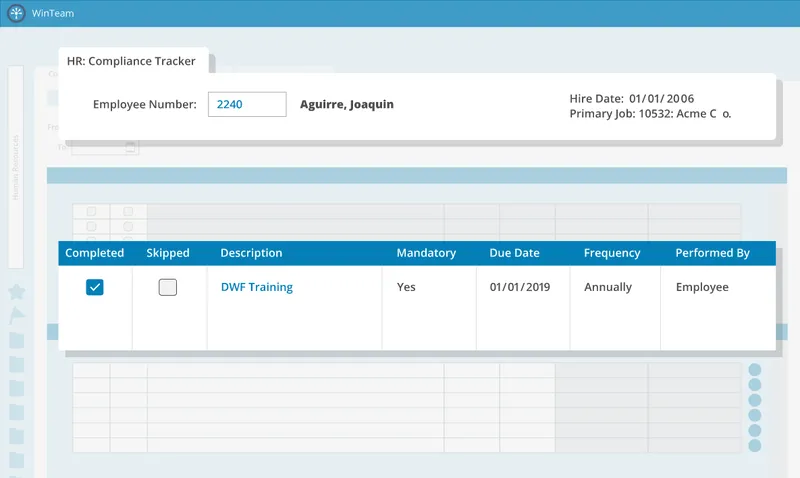Viewport: 800px width, 478px height.
Task: Open the star favorites icon in sidebar
Action: pyautogui.click(x=17, y=292)
